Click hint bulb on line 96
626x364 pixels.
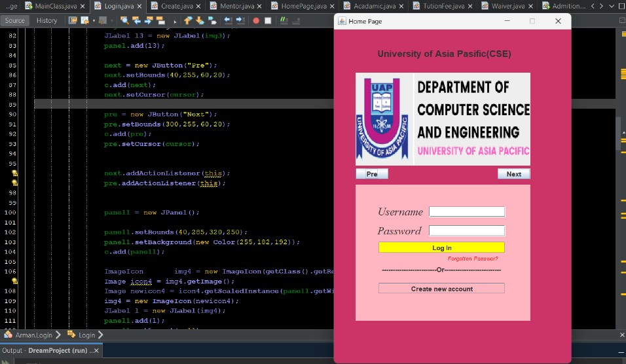point(14,173)
